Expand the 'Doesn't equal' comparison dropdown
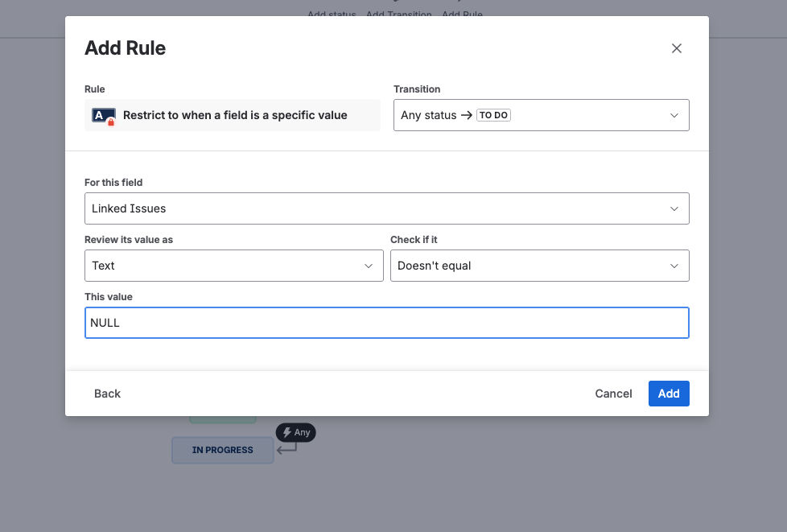This screenshot has width=787, height=532. point(540,266)
